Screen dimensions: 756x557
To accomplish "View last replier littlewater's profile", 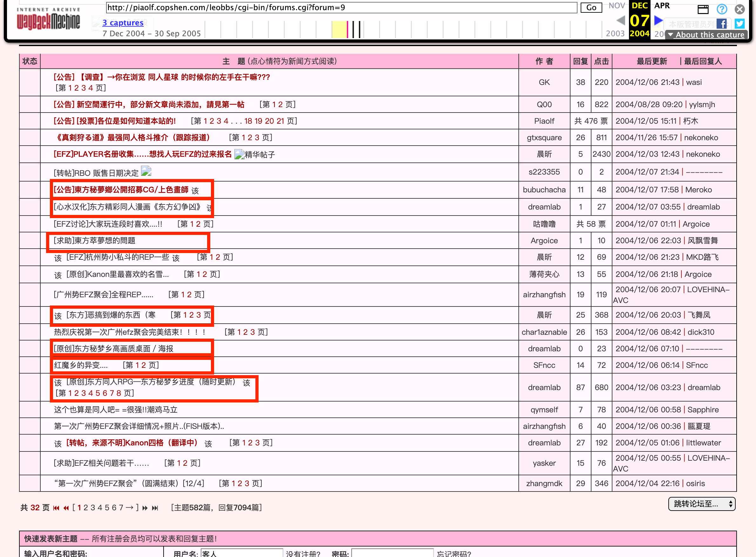I will (704, 443).
